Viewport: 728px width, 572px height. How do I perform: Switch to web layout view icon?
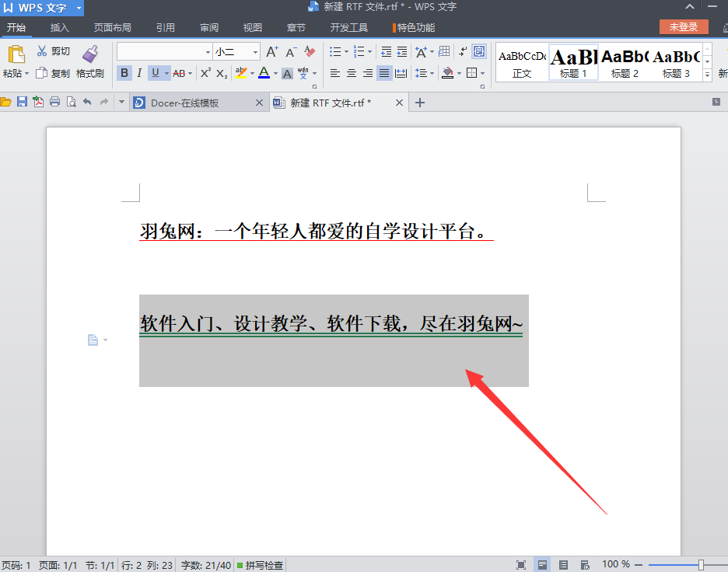click(585, 565)
